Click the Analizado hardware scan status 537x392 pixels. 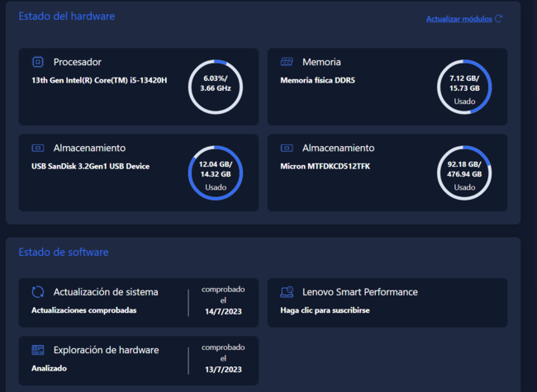click(49, 368)
